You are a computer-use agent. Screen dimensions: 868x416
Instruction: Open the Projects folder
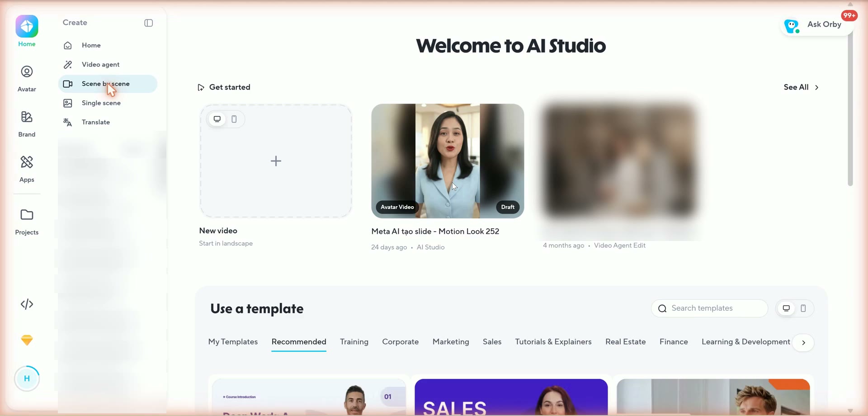[x=27, y=222]
